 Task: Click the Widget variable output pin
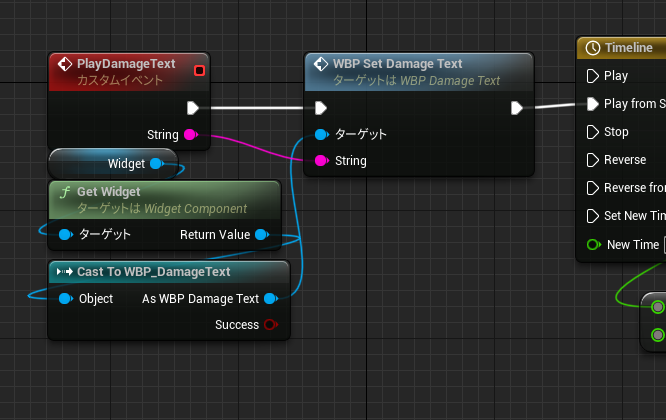pos(157,163)
